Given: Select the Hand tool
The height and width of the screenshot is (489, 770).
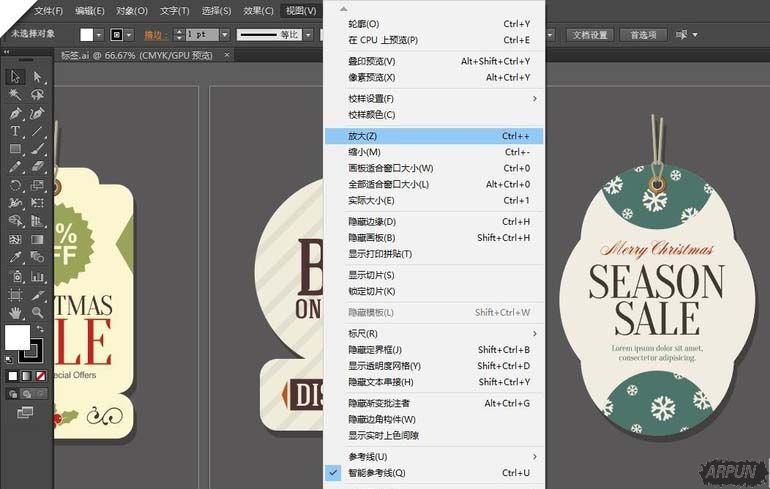Looking at the screenshot, I should (15, 312).
